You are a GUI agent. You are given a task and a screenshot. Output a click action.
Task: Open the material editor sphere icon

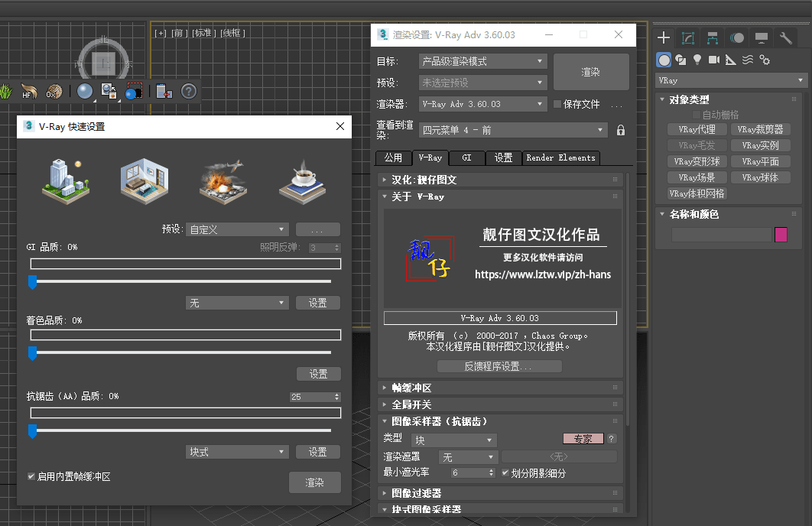[84, 91]
